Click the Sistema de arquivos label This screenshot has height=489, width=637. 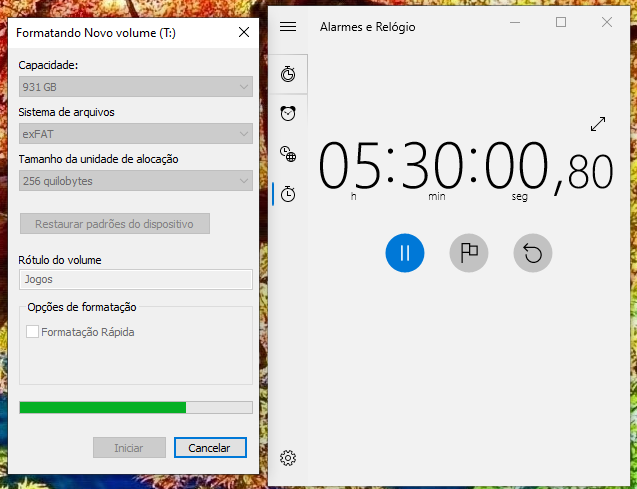(x=66, y=112)
